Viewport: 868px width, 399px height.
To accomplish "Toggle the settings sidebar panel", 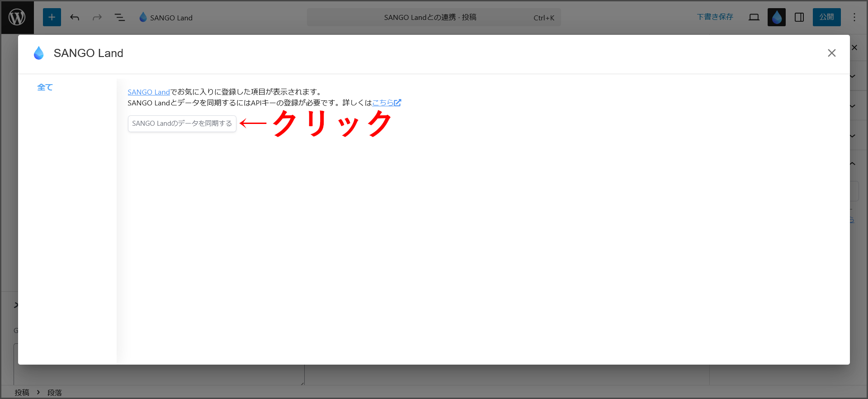I will [x=799, y=17].
